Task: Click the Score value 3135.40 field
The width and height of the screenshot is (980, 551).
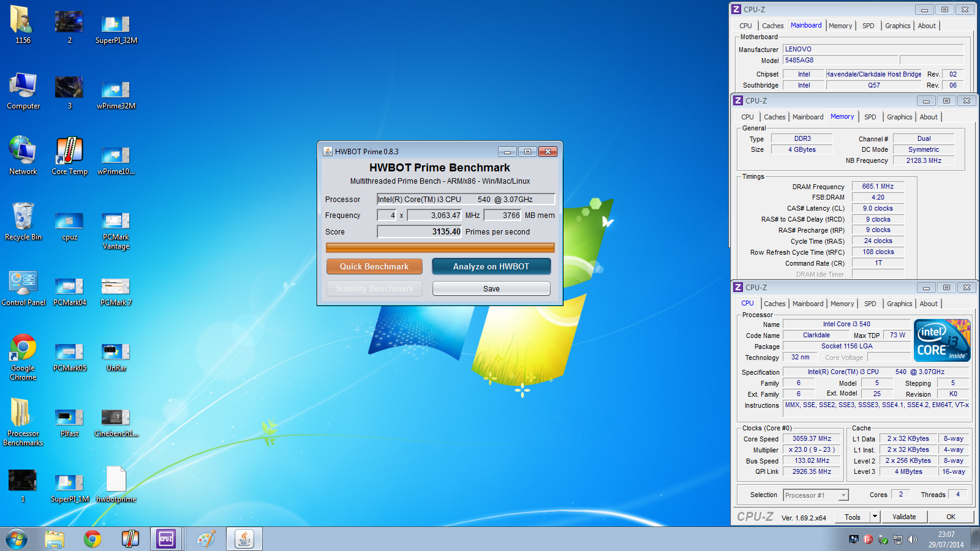Action: click(x=419, y=231)
